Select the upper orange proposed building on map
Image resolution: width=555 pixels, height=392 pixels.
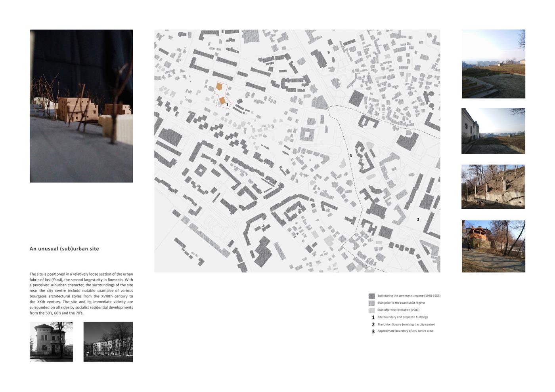tap(219, 87)
